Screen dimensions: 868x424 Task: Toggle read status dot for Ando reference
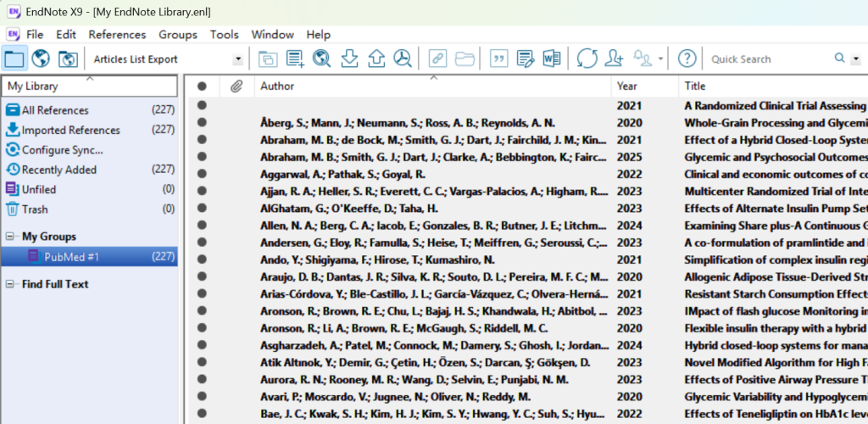[202, 259]
